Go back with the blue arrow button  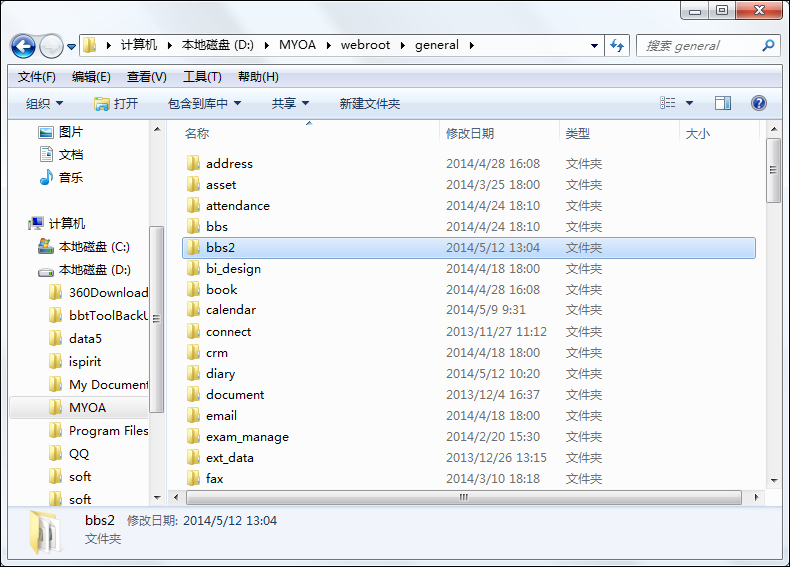[23, 46]
